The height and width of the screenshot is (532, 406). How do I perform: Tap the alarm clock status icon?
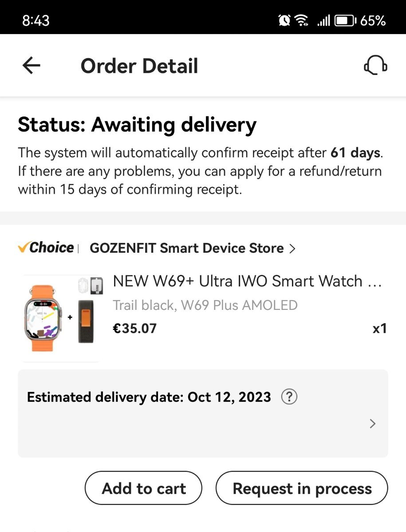coord(284,20)
